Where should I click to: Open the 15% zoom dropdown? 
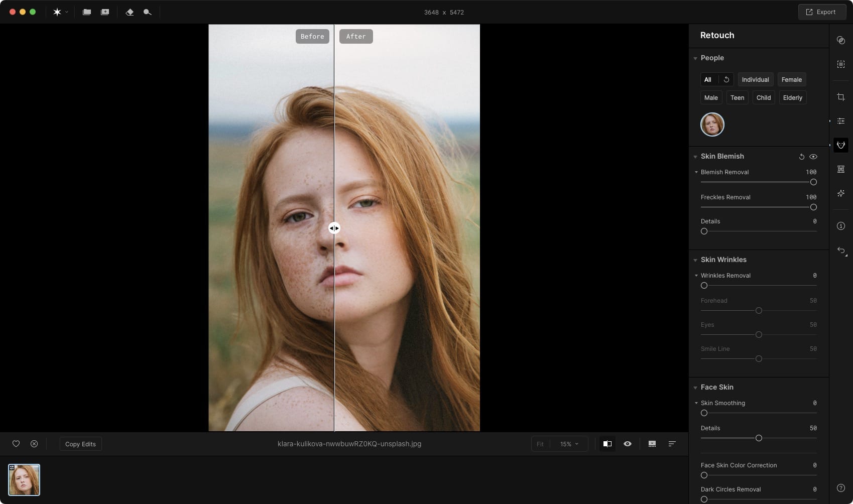569,444
